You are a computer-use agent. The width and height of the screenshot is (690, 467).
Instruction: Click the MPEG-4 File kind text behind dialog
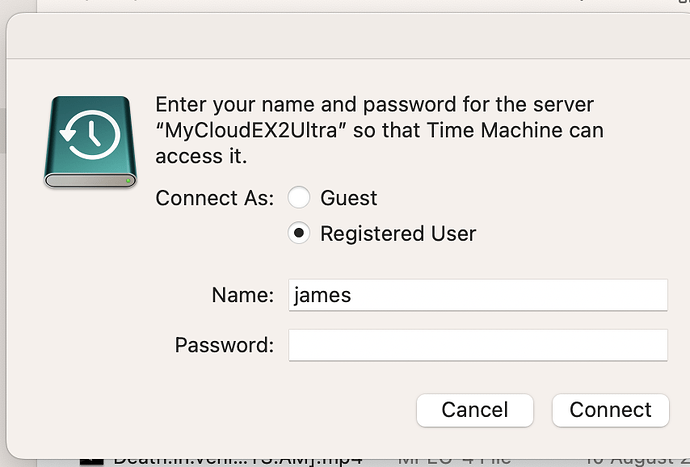[x=454, y=461]
